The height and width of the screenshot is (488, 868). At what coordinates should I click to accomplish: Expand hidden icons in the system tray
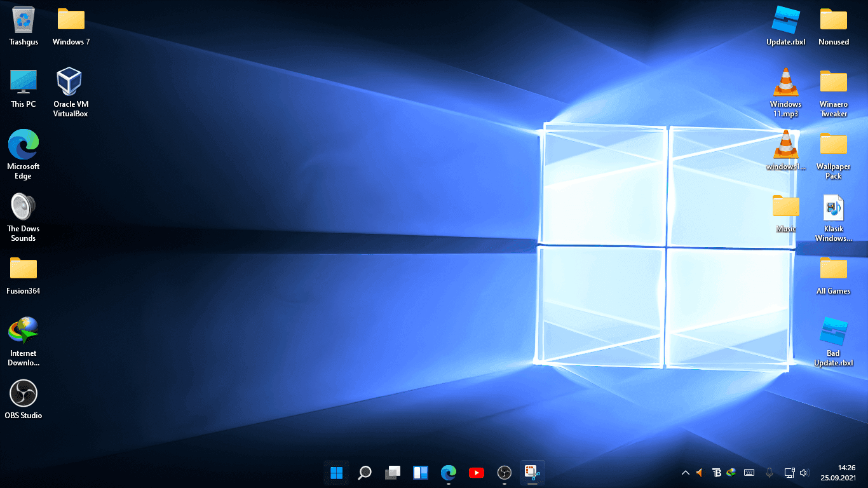685,473
